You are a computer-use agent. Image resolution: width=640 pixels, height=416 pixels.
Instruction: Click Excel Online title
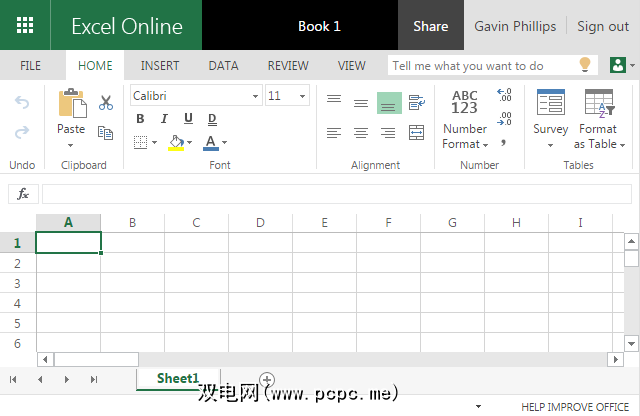tap(127, 27)
